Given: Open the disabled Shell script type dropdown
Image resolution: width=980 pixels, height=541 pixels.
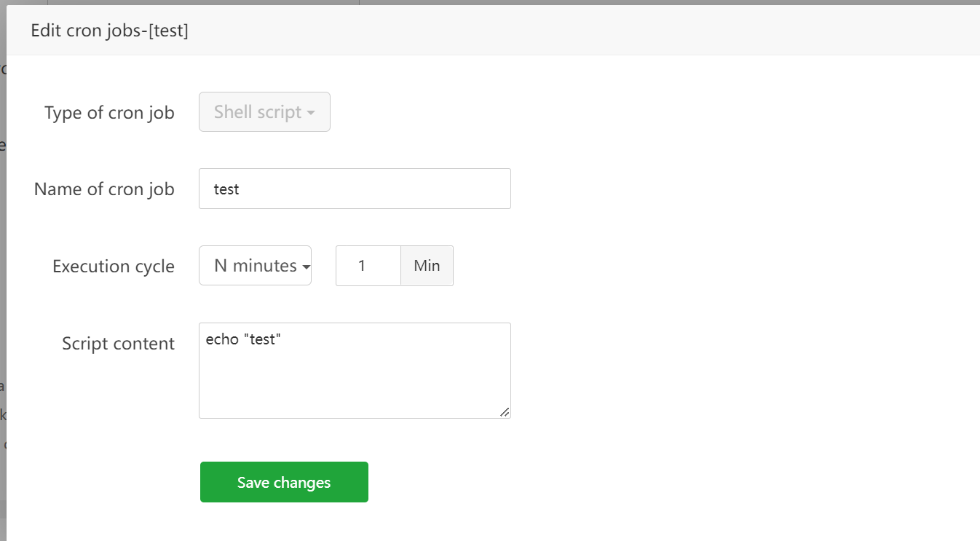Looking at the screenshot, I should click(x=264, y=112).
